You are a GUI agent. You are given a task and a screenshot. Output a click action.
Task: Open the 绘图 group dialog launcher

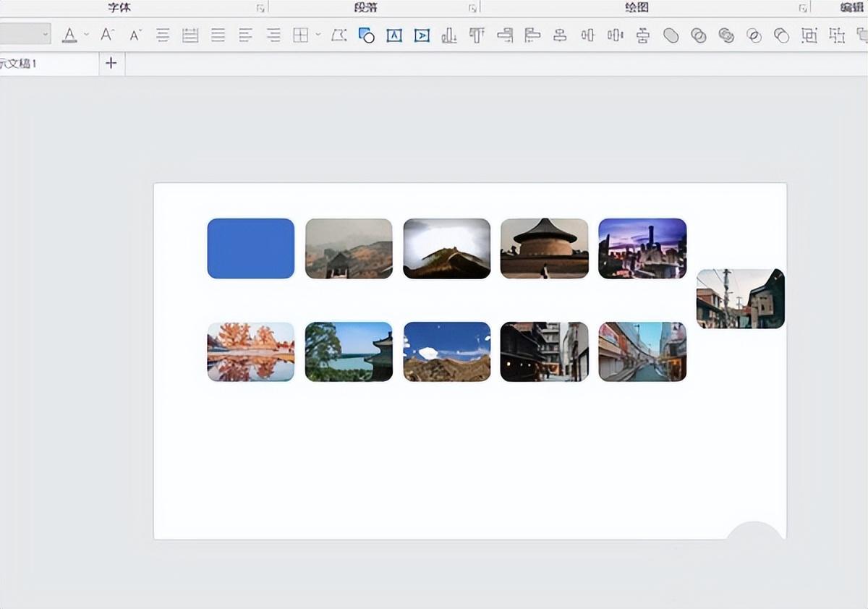click(x=802, y=9)
